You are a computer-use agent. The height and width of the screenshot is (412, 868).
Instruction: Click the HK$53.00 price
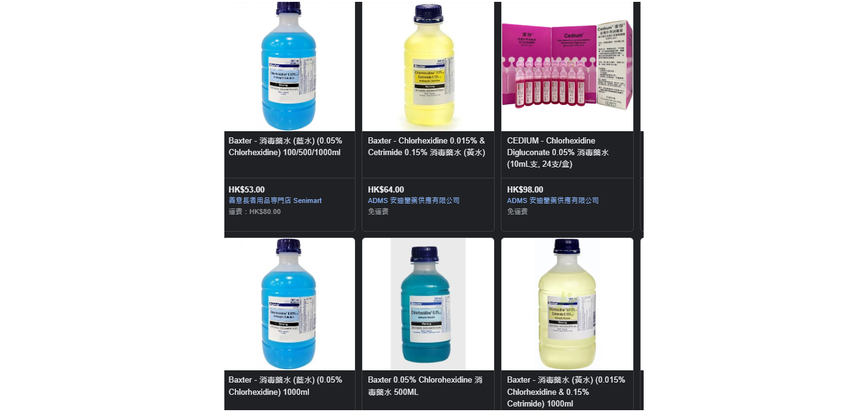(247, 189)
